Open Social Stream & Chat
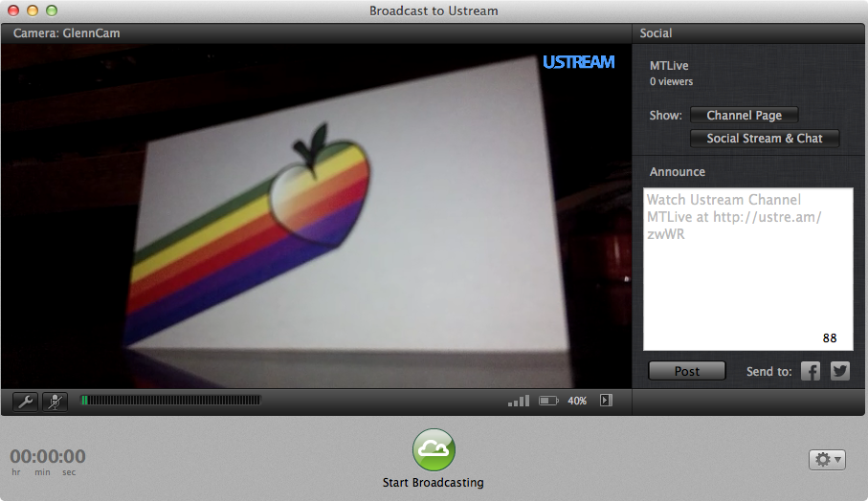 tap(764, 139)
